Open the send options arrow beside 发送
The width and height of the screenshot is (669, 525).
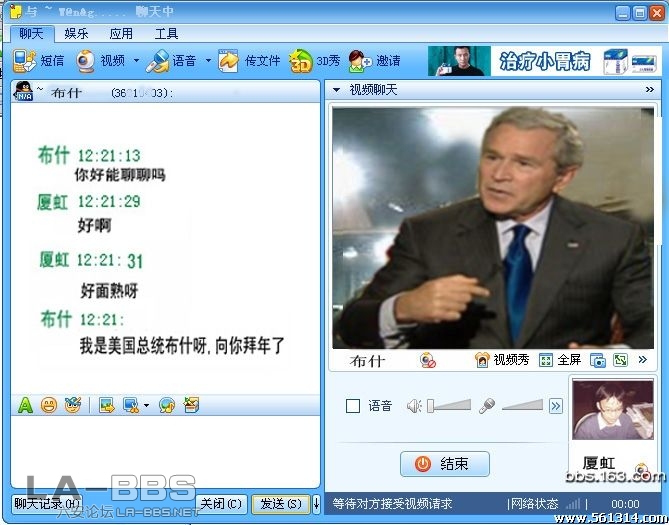point(317,503)
